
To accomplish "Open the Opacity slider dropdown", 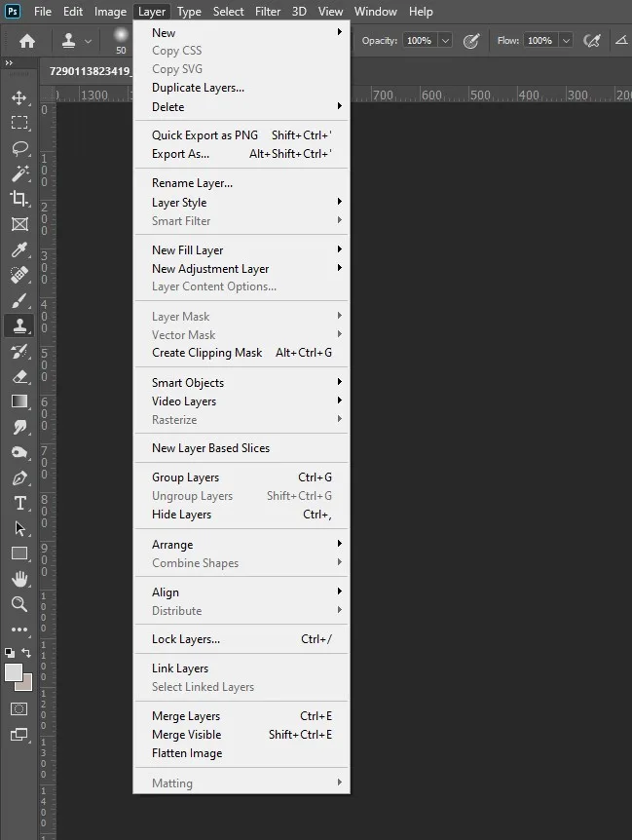I will [x=445, y=41].
